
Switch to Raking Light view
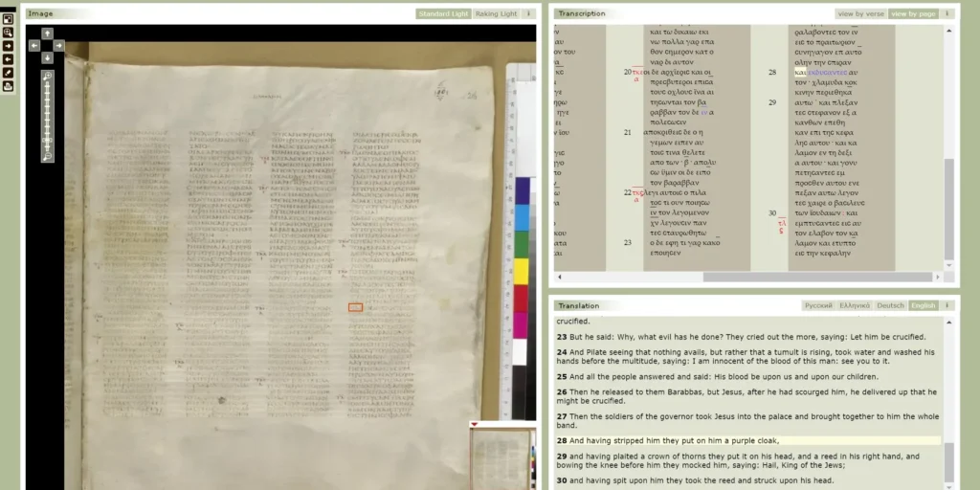coord(497,13)
